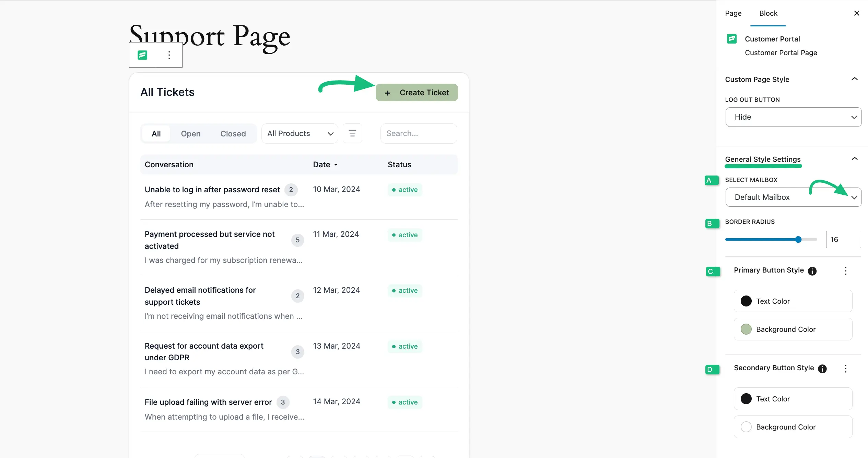
Task: Open the All Products dropdown
Action: click(300, 134)
